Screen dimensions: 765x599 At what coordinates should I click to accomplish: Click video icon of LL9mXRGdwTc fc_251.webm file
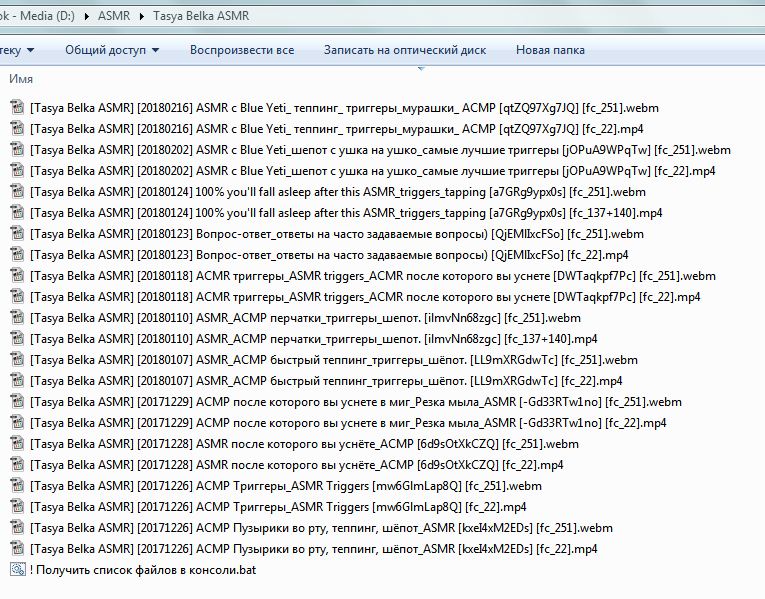(x=18, y=359)
